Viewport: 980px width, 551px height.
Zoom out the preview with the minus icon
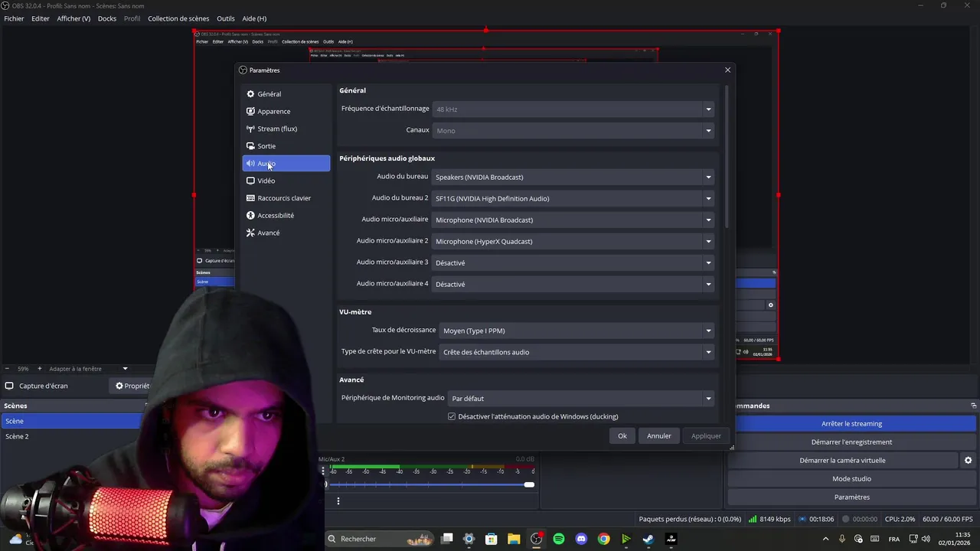pos(7,369)
